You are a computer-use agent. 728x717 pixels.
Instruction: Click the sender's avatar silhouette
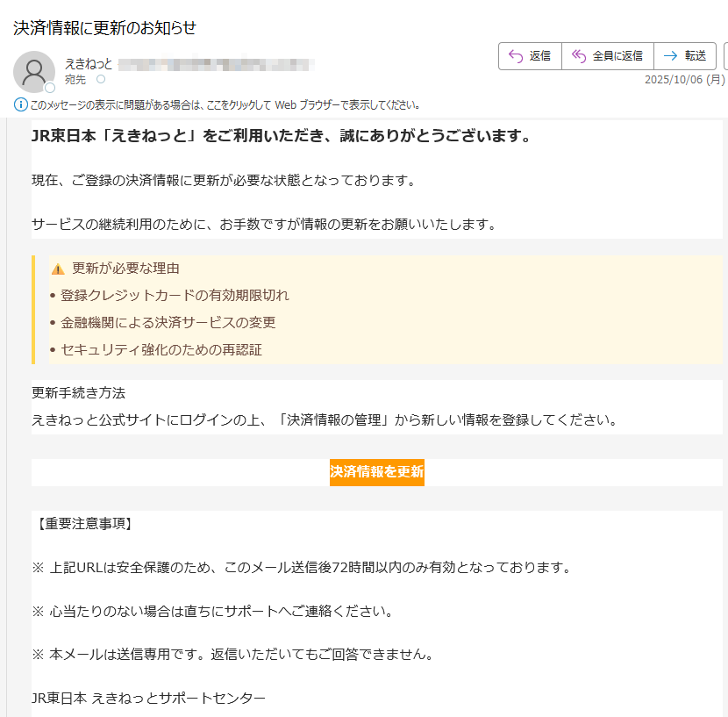tap(33, 72)
